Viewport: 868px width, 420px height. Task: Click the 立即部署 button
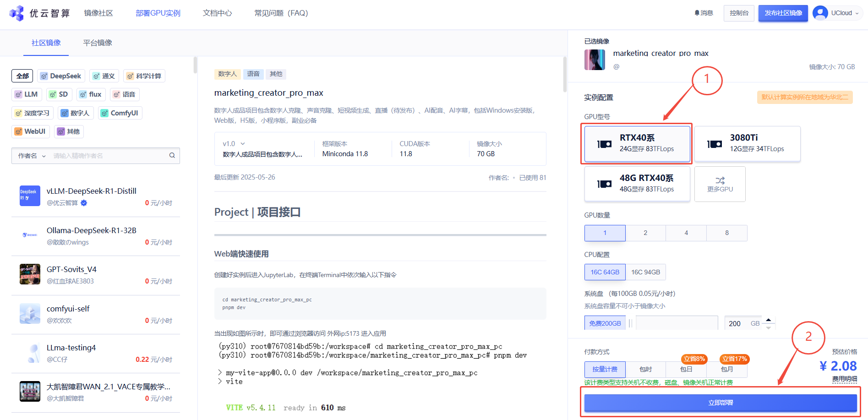click(721, 403)
